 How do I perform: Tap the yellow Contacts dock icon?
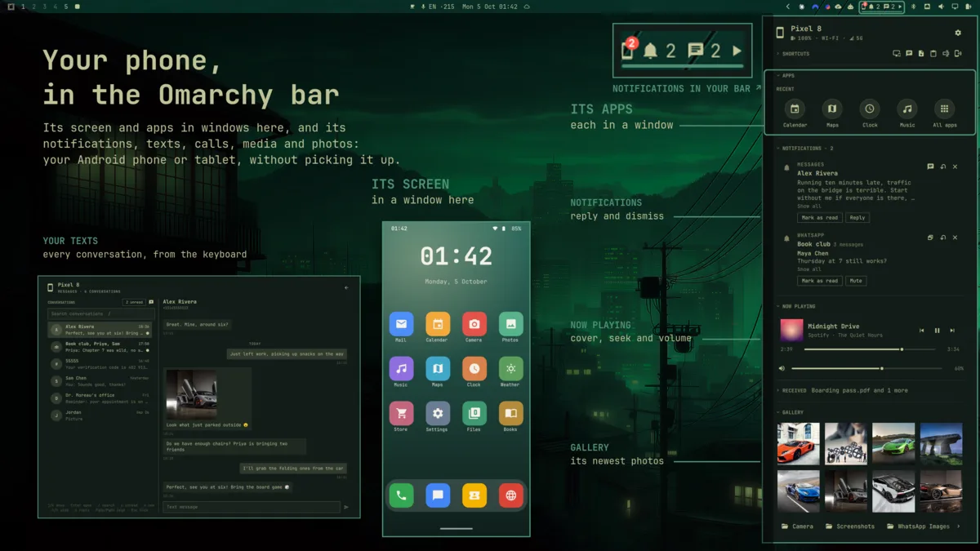[x=474, y=495]
